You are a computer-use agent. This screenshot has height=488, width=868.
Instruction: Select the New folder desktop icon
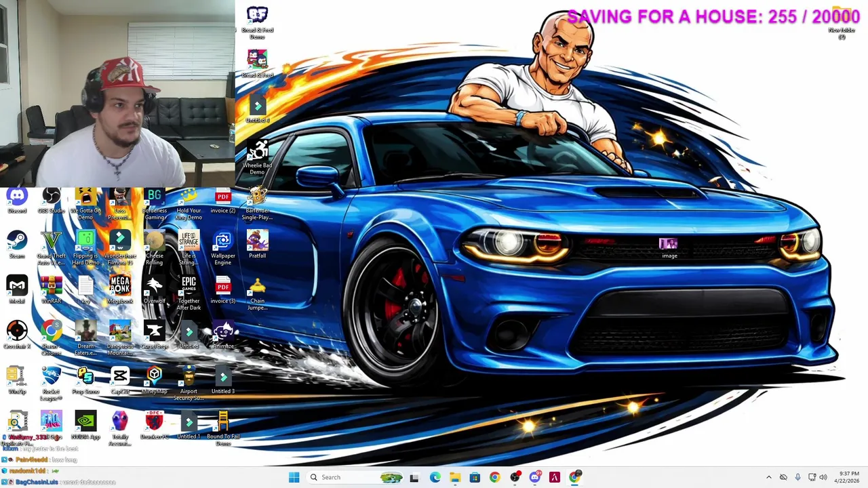[x=842, y=23]
